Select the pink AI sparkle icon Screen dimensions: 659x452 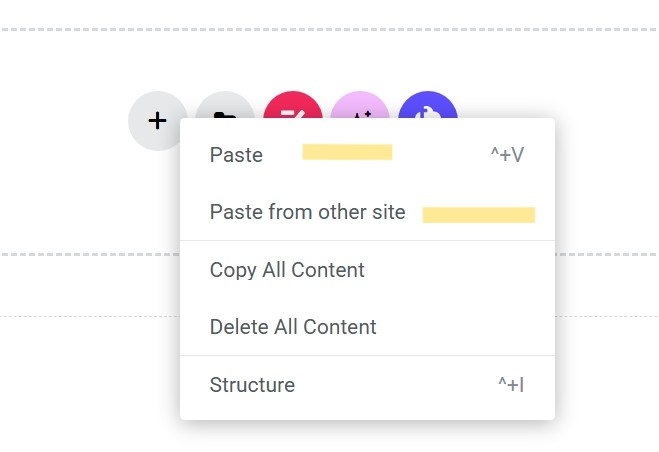pos(360,105)
